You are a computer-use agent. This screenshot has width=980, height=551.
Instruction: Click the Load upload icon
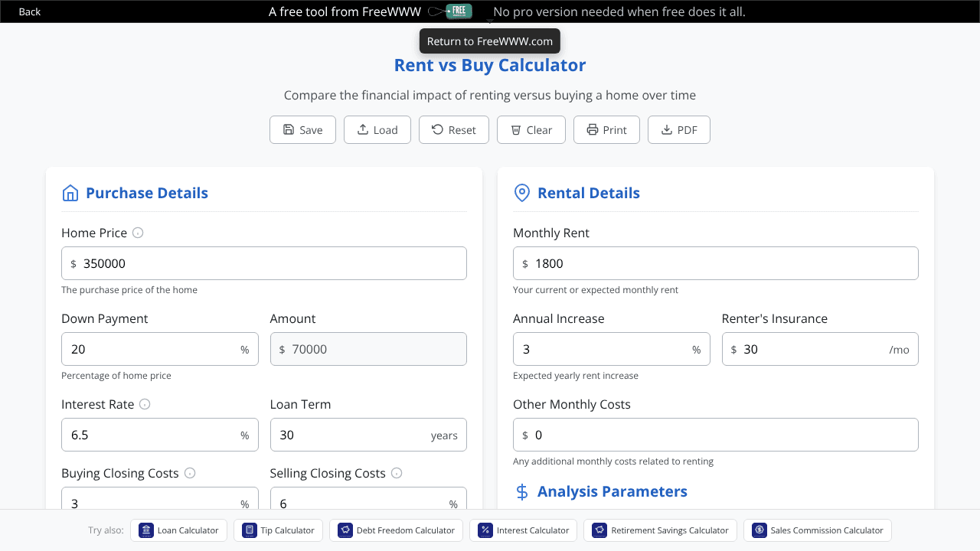point(363,129)
